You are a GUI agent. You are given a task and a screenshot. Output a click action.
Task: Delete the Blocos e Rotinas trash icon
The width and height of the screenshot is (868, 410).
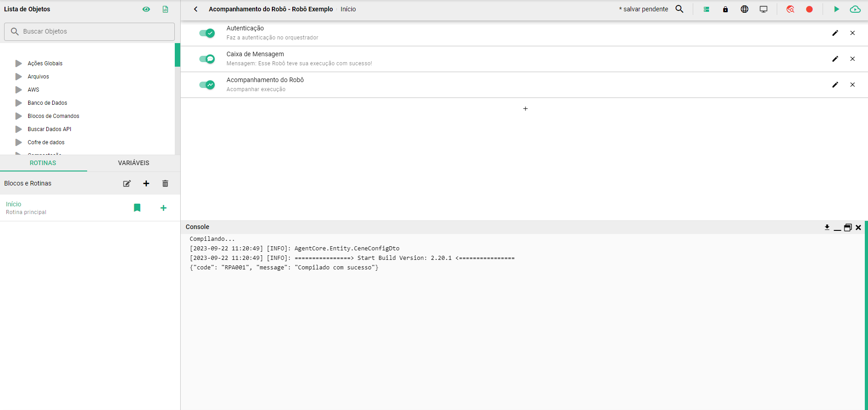[165, 184]
